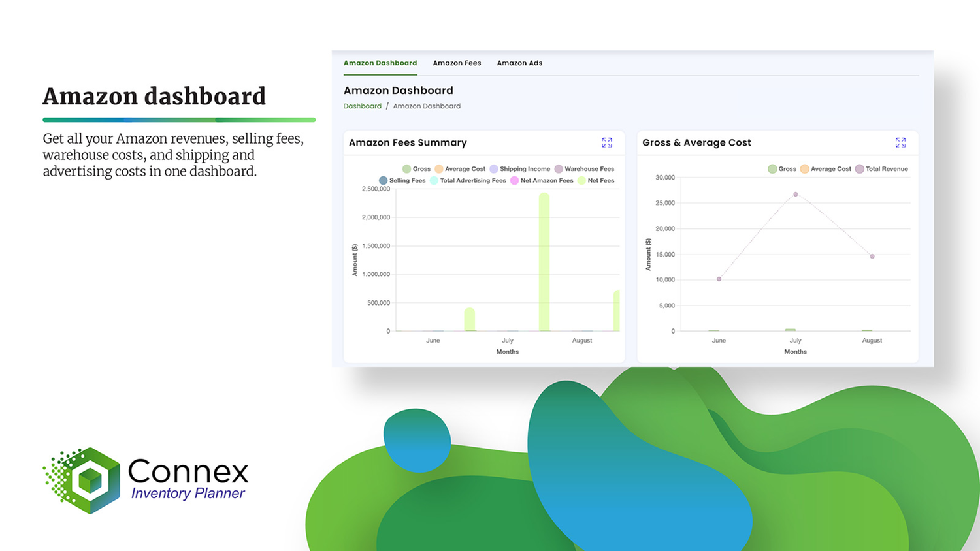This screenshot has width=980, height=551.
Task: Click the Gross & Average Cost card title
Action: click(x=696, y=142)
